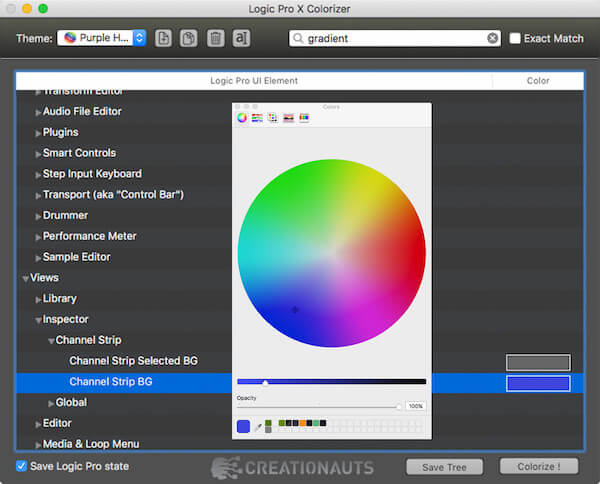Select the color wheel picker tab

tap(242, 118)
